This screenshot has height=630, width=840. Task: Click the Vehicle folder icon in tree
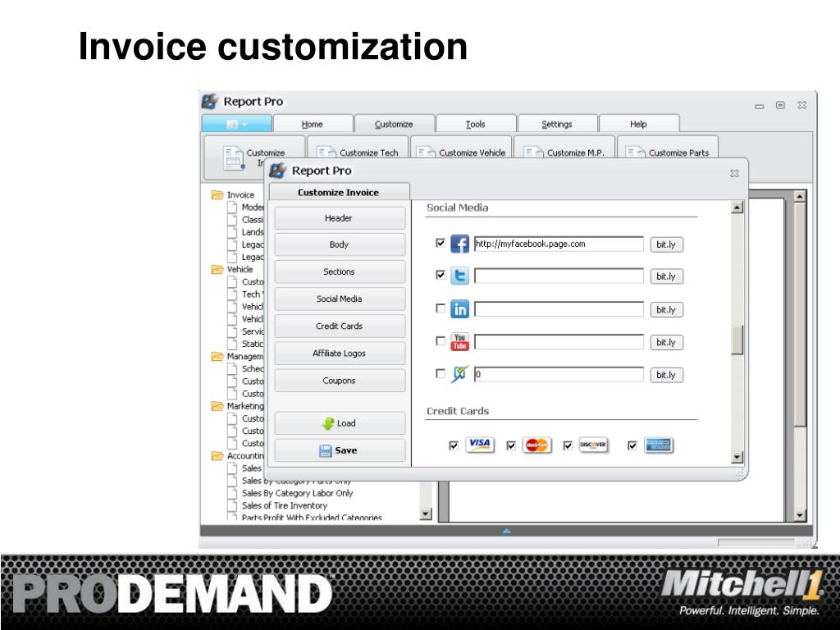tap(217, 269)
